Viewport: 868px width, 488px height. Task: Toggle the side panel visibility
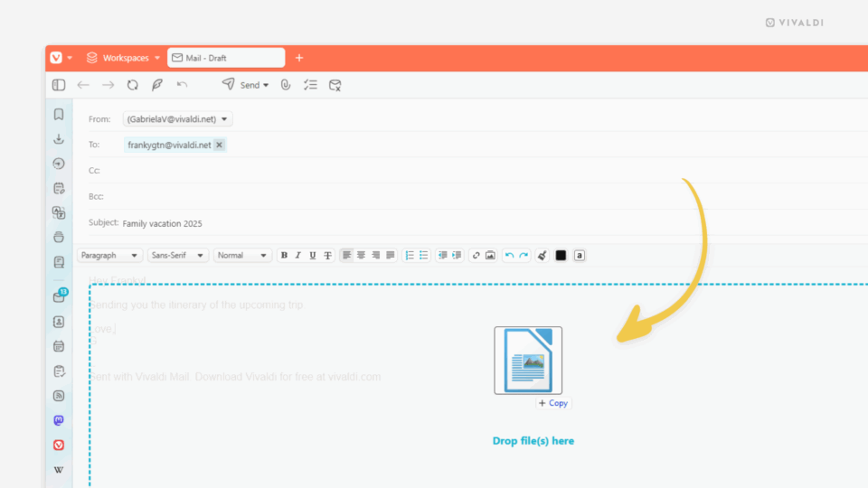coord(59,85)
